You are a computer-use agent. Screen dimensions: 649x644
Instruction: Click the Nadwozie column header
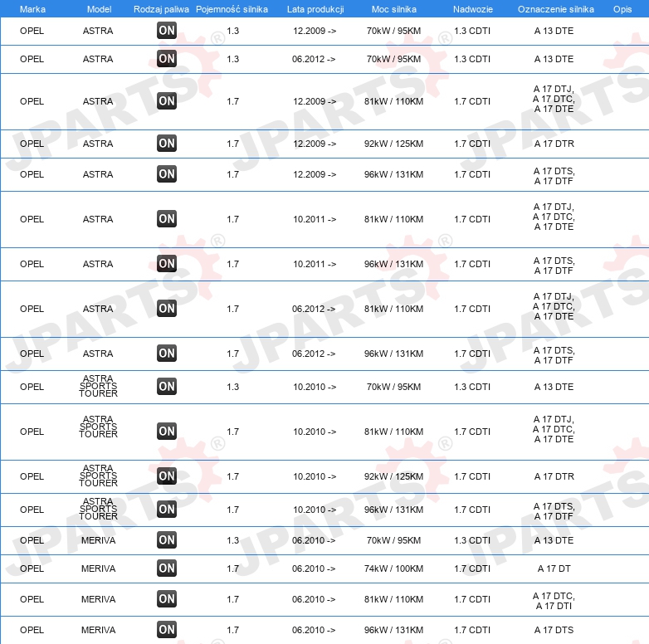(473, 9)
